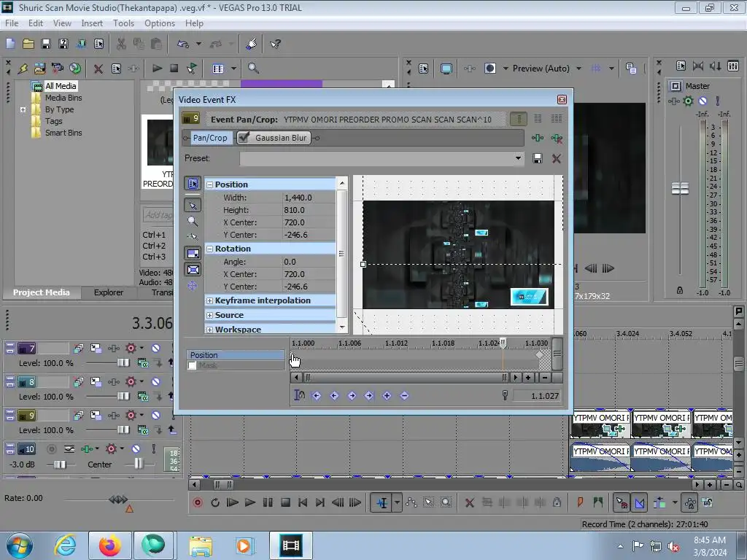
Task: Toggle Mute on track 8
Action: [x=155, y=382]
